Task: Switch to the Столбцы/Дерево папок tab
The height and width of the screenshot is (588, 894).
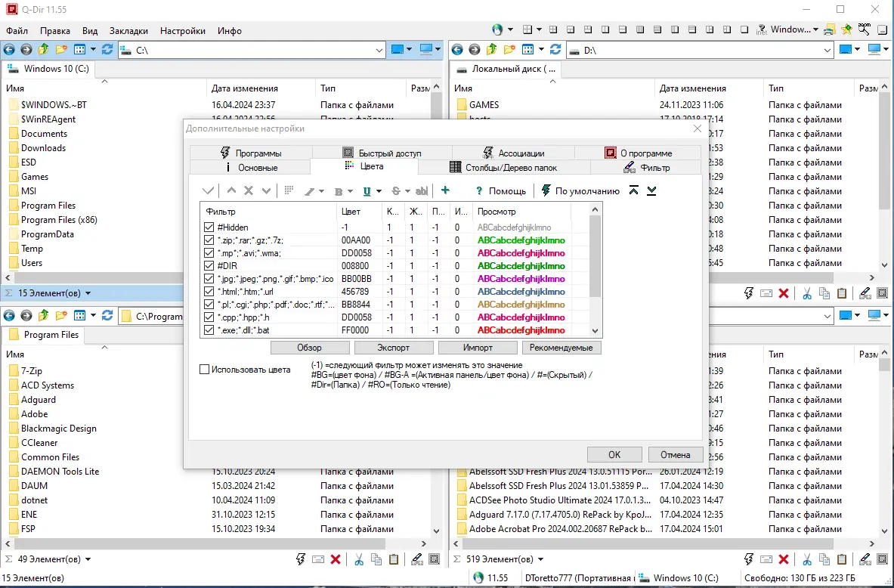Action: point(504,167)
